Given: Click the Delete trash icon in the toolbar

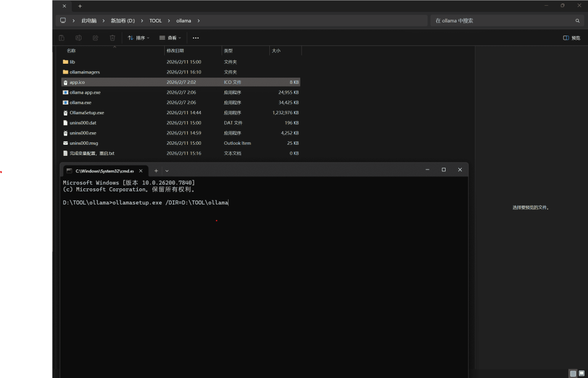Looking at the screenshot, I should coord(113,38).
